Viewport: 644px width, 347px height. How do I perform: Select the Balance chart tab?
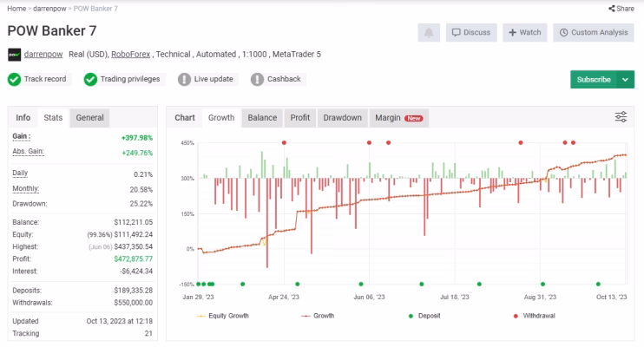[262, 118]
